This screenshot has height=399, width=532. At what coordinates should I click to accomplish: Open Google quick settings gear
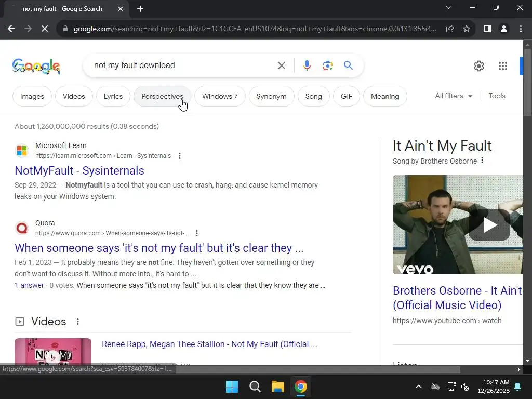point(478,66)
